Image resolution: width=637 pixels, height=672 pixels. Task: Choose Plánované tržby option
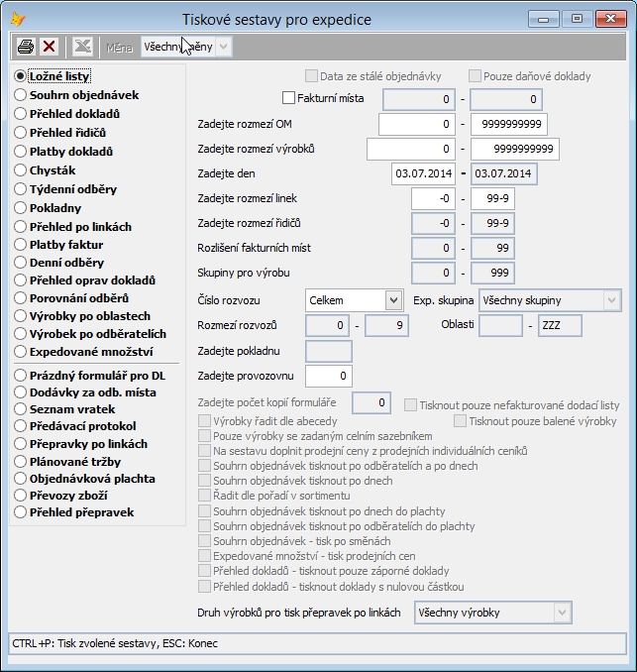[x=20, y=462]
